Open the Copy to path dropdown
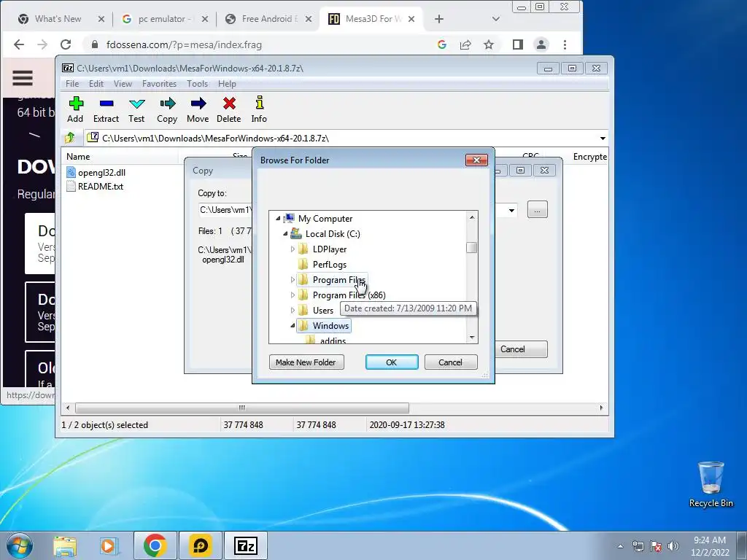The image size is (747, 560). click(511, 210)
